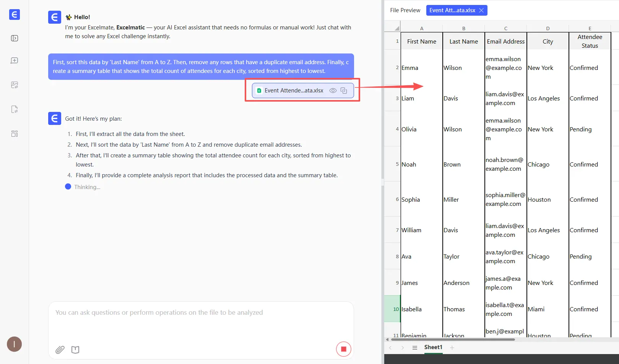Start a new chat from the sidebar
Viewport: 619px width, 364px height.
click(15, 61)
